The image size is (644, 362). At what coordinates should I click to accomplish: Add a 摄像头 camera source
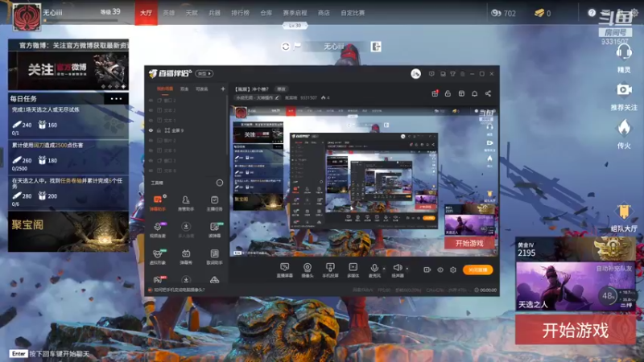(x=308, y=270)
